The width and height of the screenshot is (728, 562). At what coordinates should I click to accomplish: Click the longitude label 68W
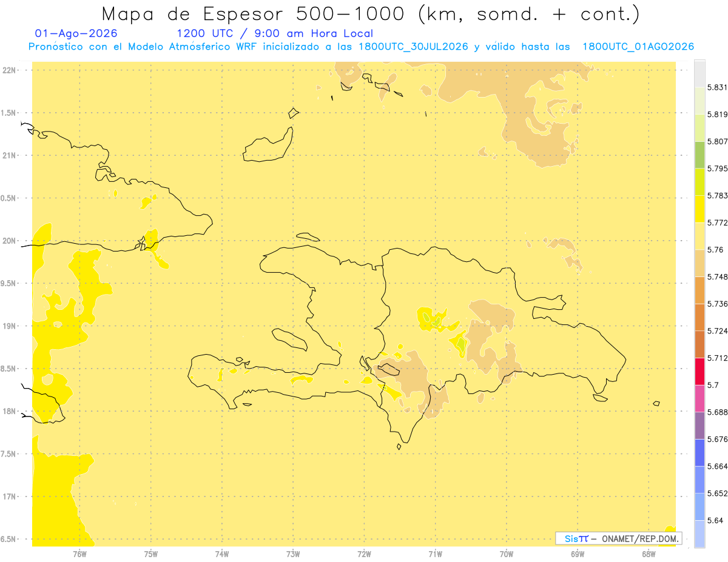tap(649, 554)
